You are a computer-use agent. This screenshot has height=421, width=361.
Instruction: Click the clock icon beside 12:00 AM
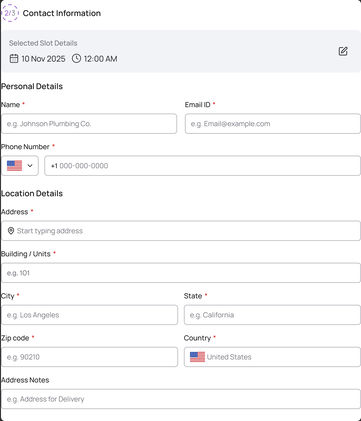coord(76,59)
